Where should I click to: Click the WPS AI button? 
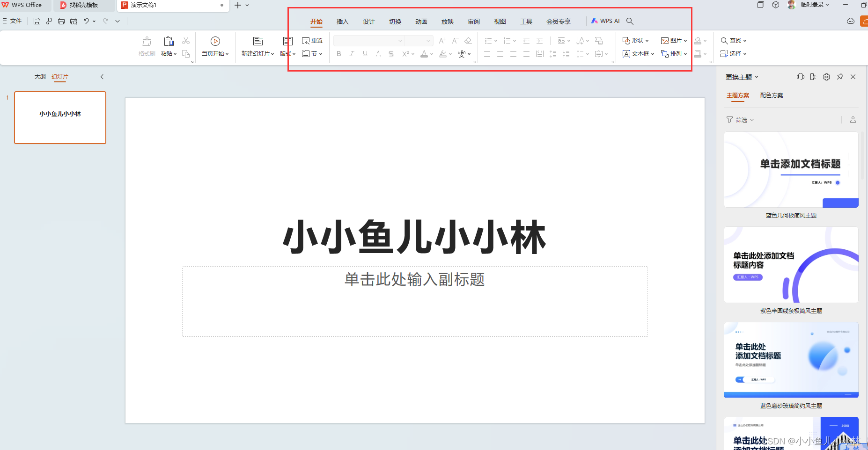[605, 21]
